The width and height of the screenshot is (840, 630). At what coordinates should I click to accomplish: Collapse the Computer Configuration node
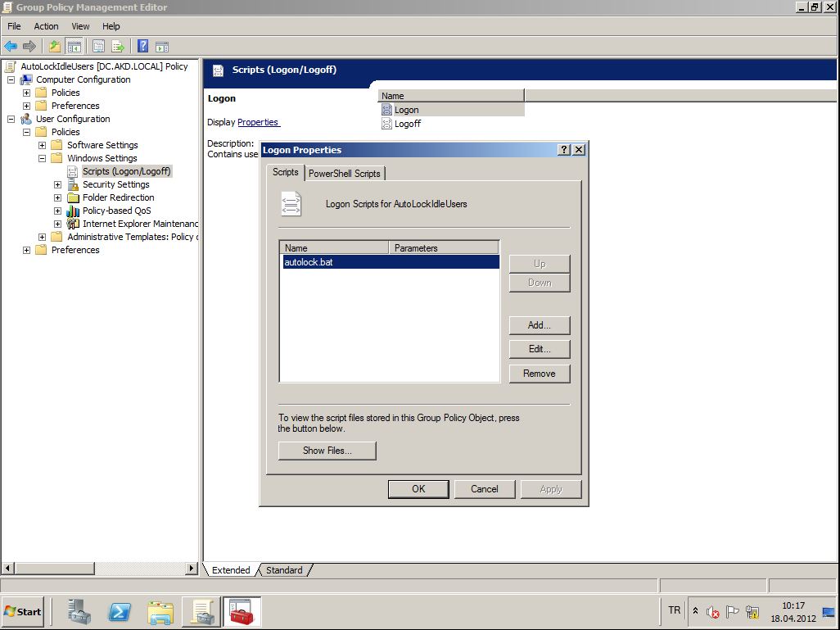(11, 79)
